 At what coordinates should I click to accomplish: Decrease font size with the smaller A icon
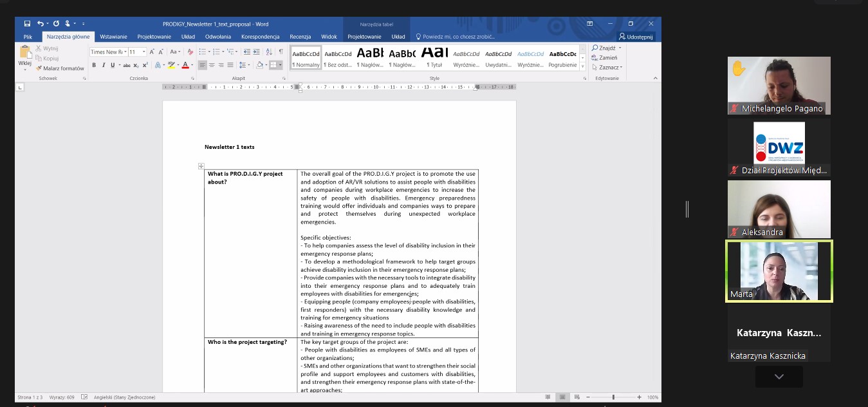(x=161, y=52)
